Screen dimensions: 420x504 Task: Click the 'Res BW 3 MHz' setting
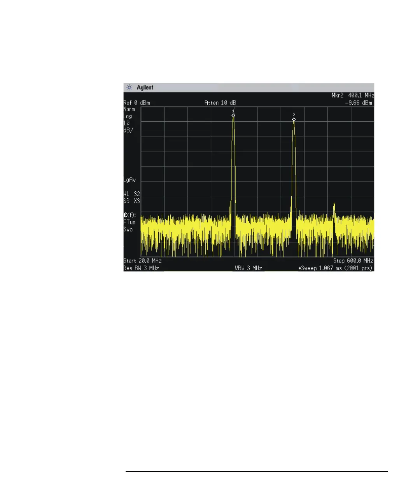[141, 268]
